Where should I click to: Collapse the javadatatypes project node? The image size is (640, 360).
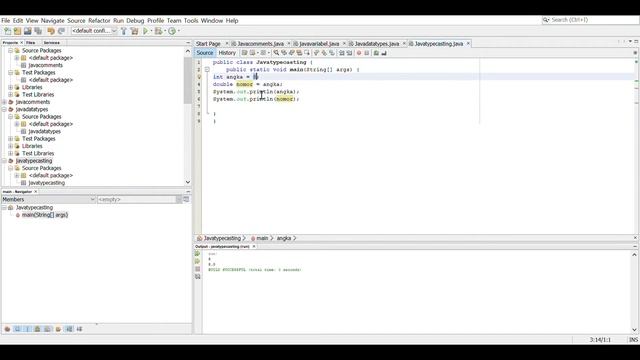point(4,109)
